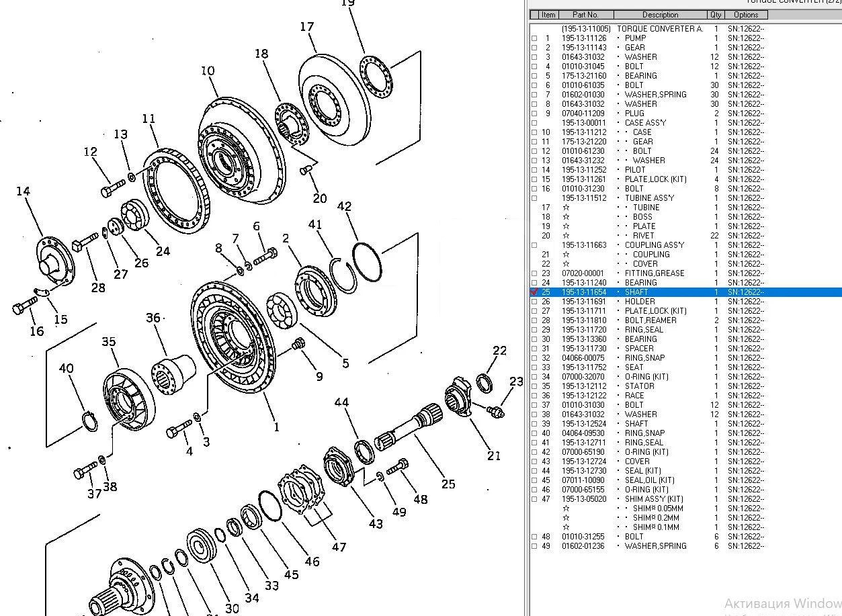Click callout number 35 in the diagram
Viewport: 842px width, 616px height.
click(109, 342)
